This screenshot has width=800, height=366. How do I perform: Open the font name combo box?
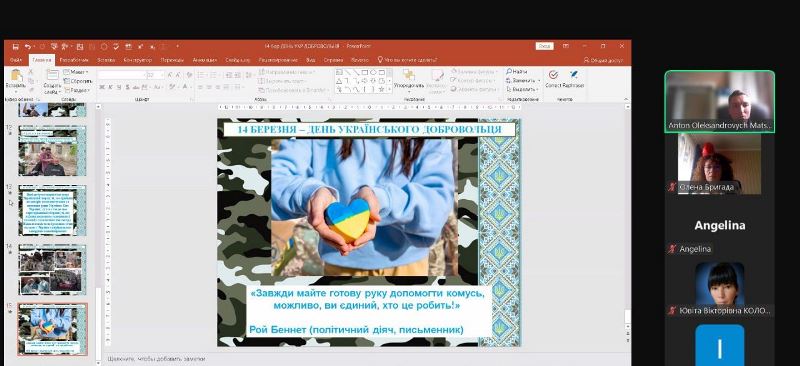(x=121, y=75)
